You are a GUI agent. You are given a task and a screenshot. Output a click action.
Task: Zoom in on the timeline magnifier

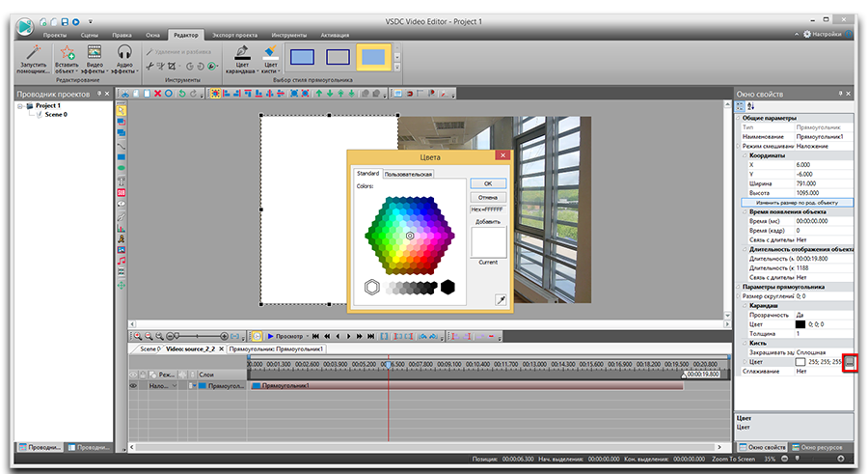click(138, 336)
